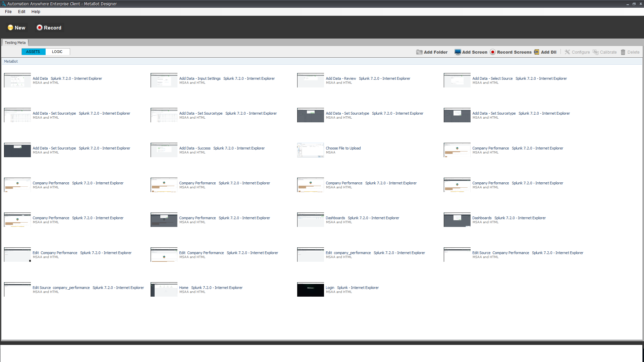Click the Add Screen monitor icon
The height and width of the screenshot is (362, 644).
pyautogui.click(x=458, y=52)
